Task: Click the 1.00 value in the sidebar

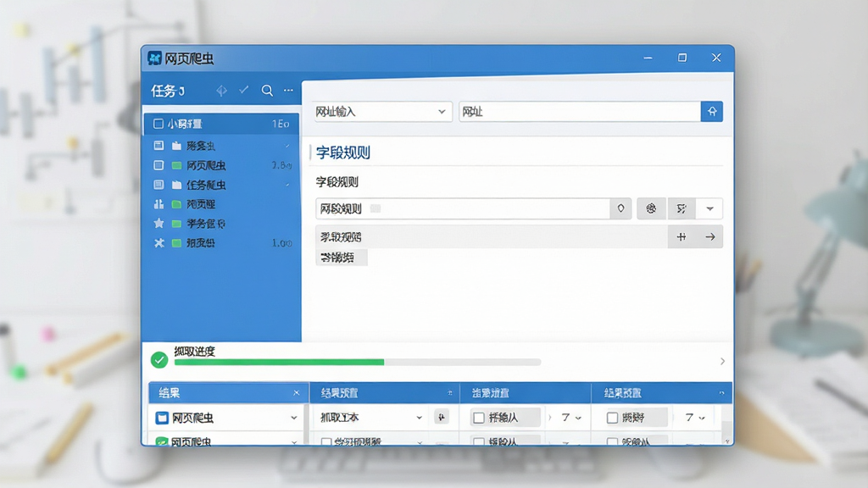Action: (281, 243)
